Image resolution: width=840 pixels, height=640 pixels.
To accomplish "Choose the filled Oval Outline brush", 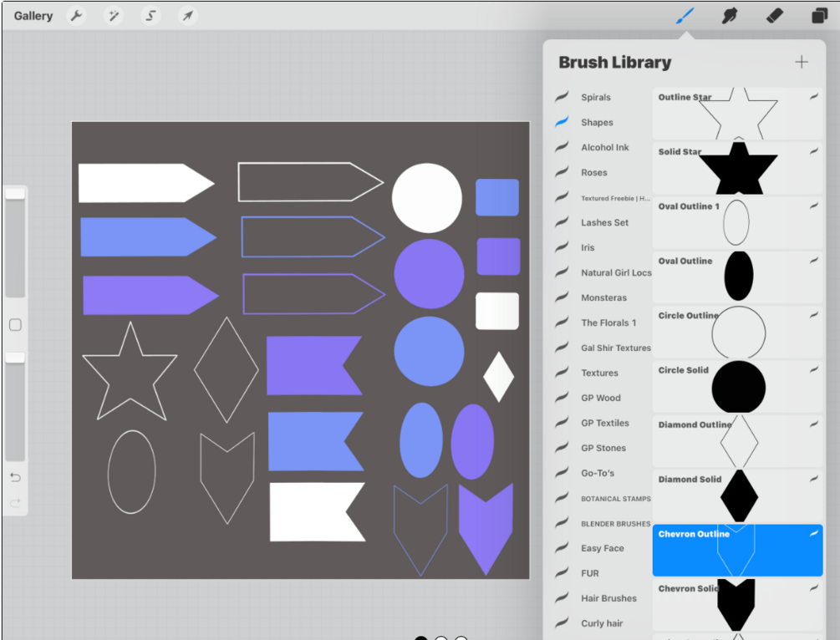I will pyautogui.click(x=738, y=277).
